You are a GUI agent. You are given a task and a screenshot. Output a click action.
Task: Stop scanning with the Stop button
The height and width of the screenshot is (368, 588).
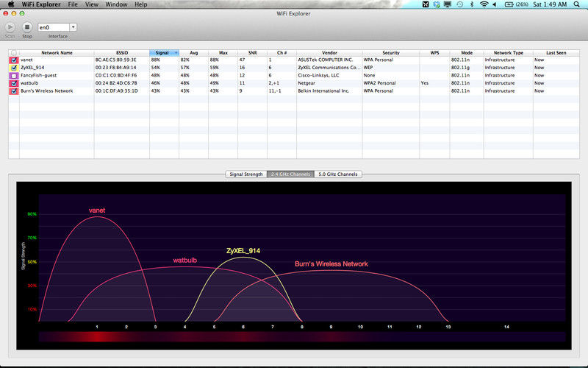[x=27, y=27]
